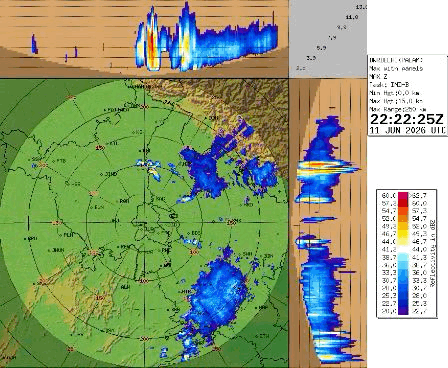Viewport: 448px width, 368px height.
Task: Select the light cyan 38.7 dBZ swatch
Action: click(x=402, y=257)
